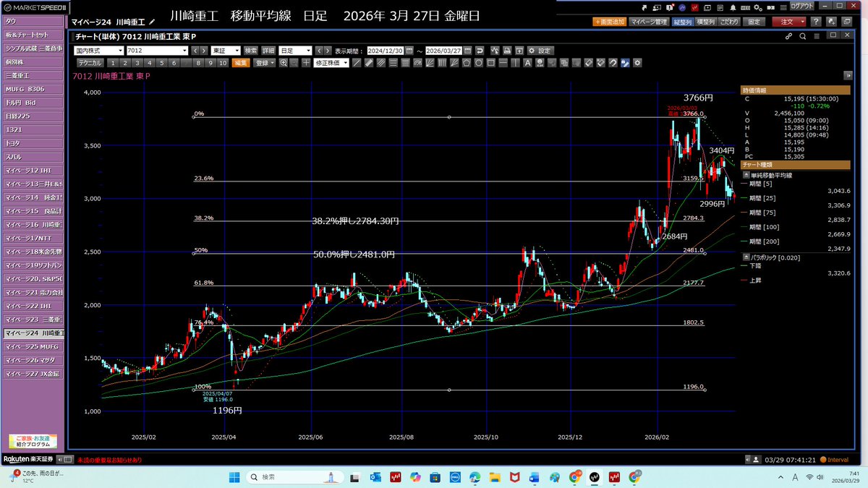Click the 検索 search button

click(250, 51)
